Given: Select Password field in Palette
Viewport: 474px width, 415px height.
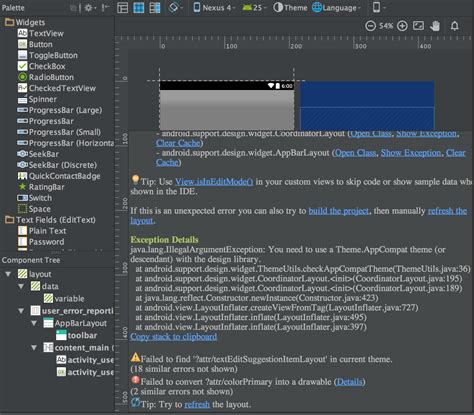Looking at the screenshot, I should 41,242.
